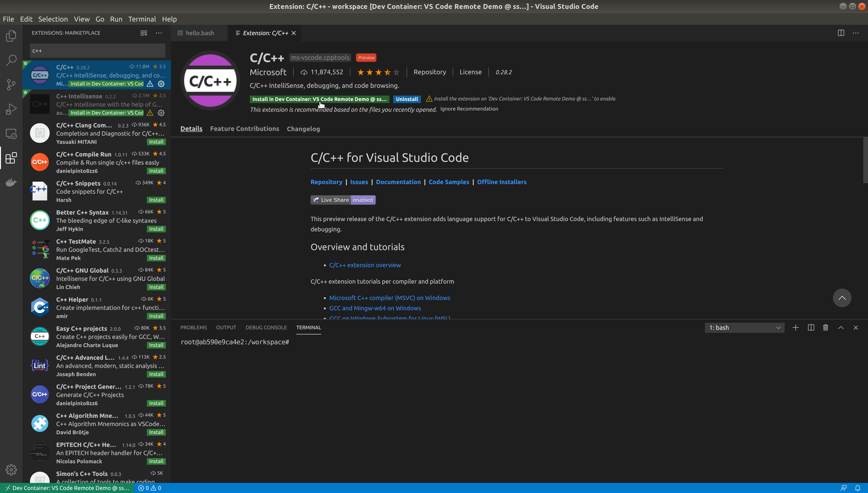Maximize the terminal panel size
The width and height of the screenshot is (868, 493).
point(841,327)
